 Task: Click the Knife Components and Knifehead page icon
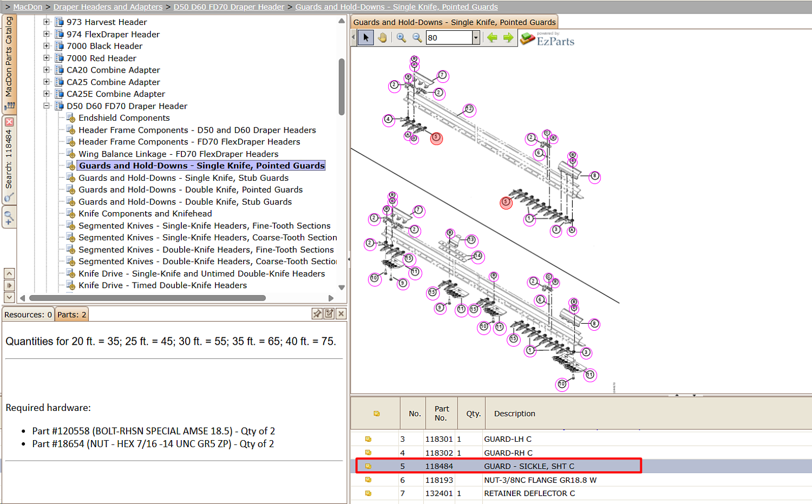[x=71, y=213]
